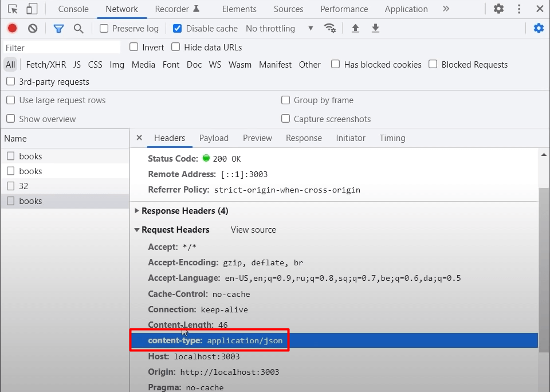Switch to the Payload tab

[x=214, y=138]
